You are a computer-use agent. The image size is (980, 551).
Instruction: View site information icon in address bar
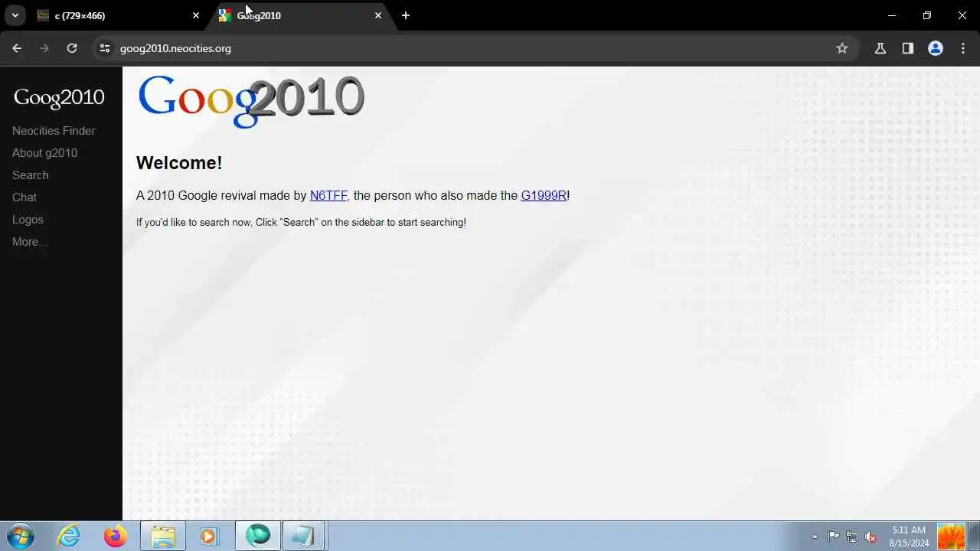coord(105,48)
